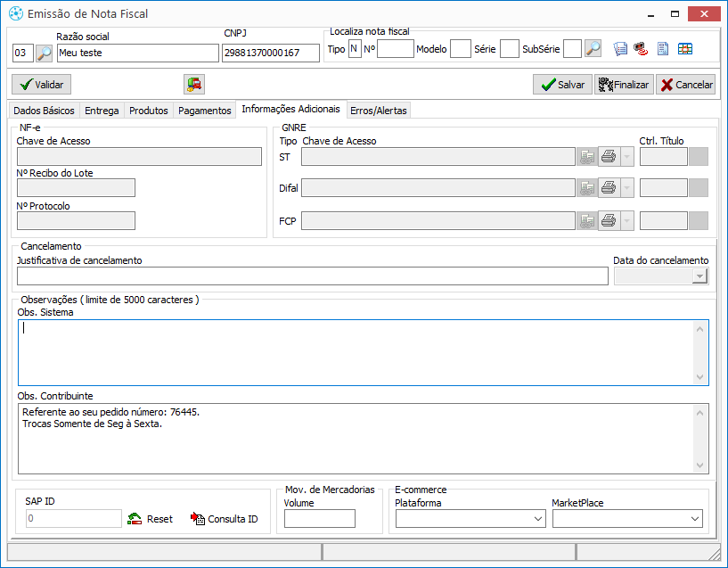Save the nota fiscal with Salvar
This screenshot has width=728, height=568.
[563, 85]
